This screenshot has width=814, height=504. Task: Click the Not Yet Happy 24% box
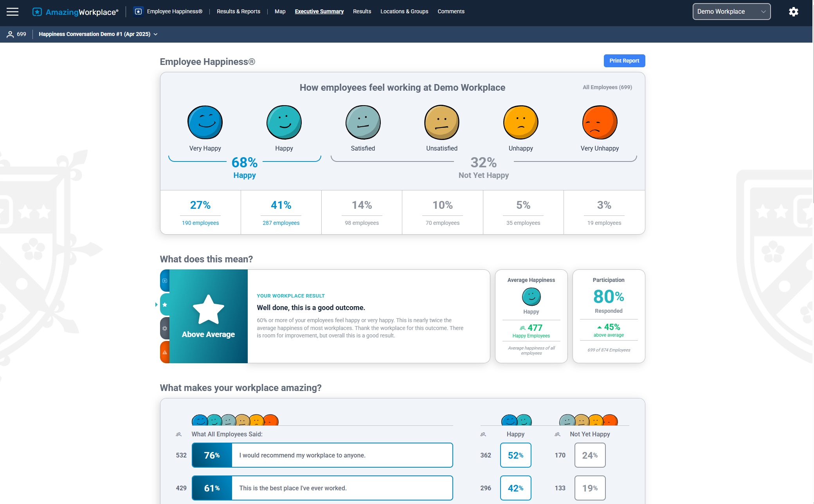point(590,455)
